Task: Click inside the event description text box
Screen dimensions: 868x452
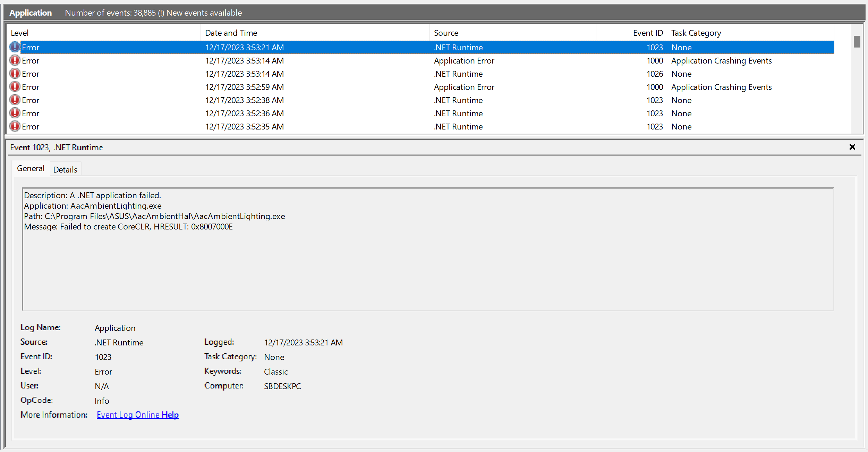Action: coord(427,264)
